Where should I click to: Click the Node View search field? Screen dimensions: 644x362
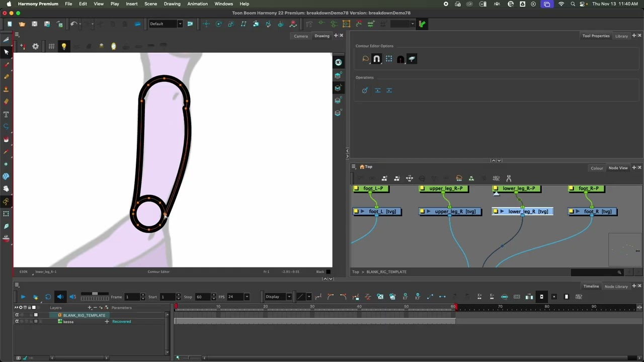click(597, 272)
